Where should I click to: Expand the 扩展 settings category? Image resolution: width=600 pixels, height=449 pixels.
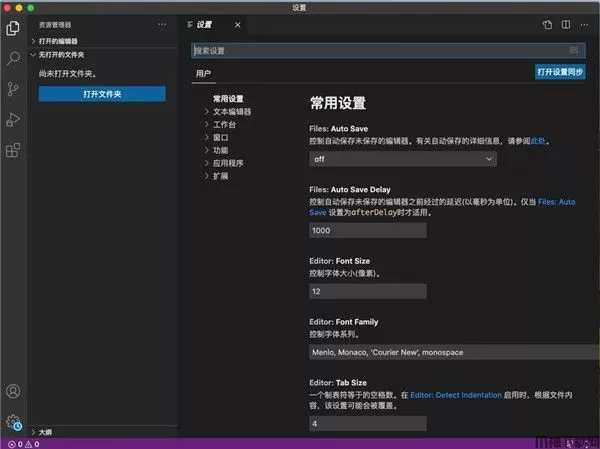click(x=220, y=176)
